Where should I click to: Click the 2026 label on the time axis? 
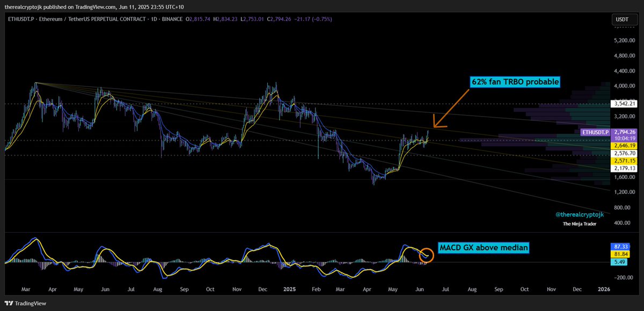point(604,289)
